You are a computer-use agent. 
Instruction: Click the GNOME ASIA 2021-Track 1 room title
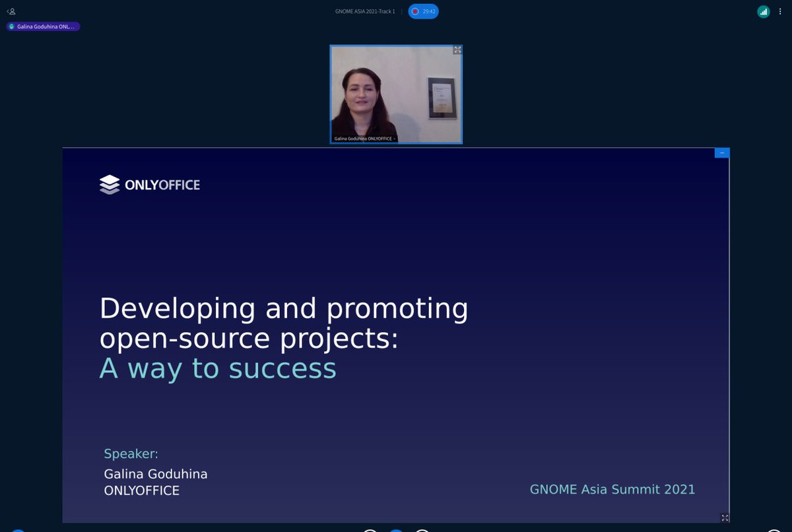(x=365, y=11)
